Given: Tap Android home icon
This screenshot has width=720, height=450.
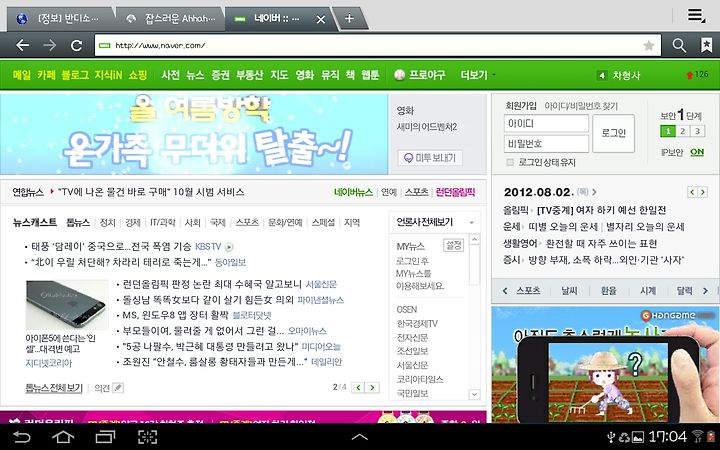Looking at the screenshot, I should 63,437.
